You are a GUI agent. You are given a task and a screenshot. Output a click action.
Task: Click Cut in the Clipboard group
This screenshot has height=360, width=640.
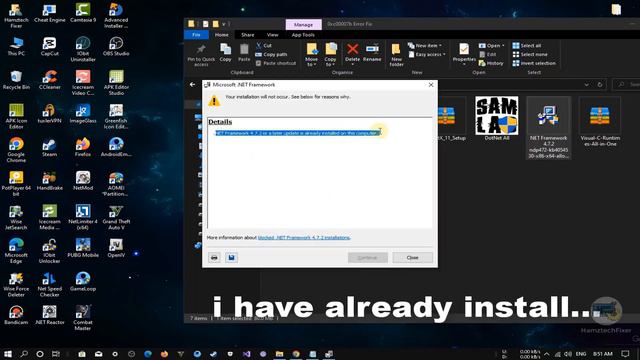(264, 45)
